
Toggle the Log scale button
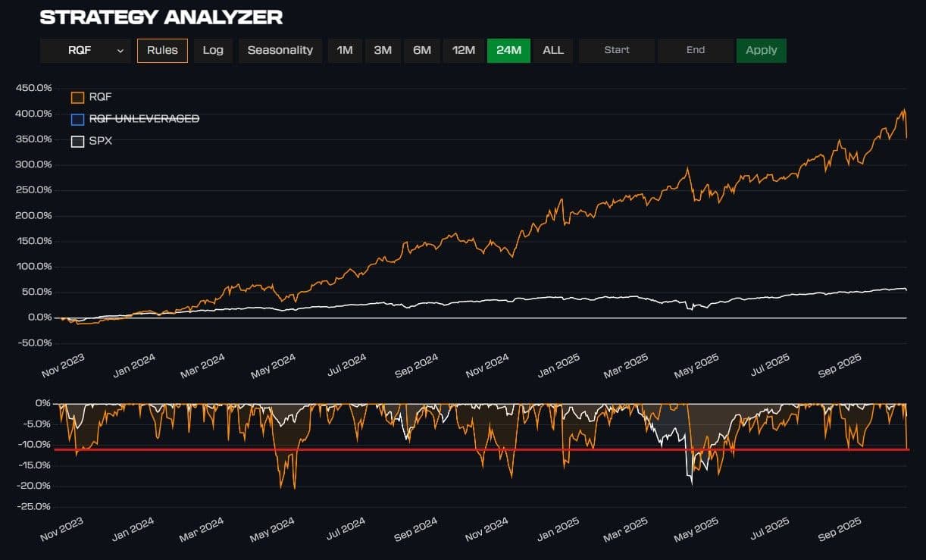point(213,51)
